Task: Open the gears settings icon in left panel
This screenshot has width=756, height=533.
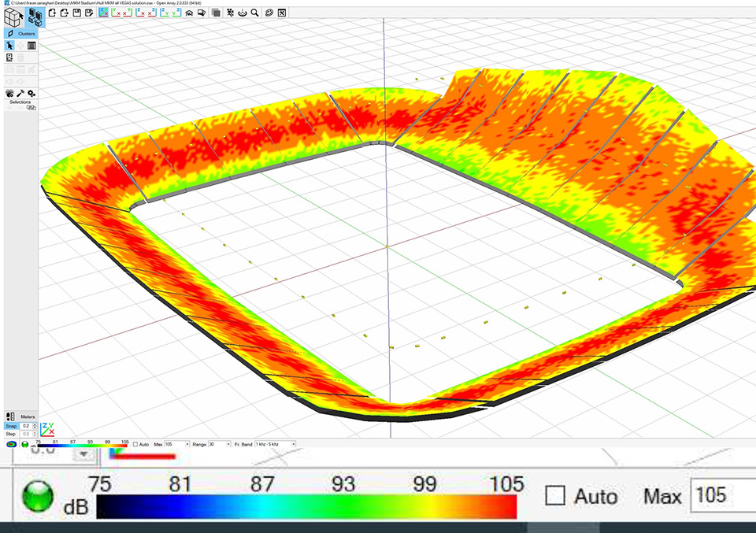Action: coord(31,93)
